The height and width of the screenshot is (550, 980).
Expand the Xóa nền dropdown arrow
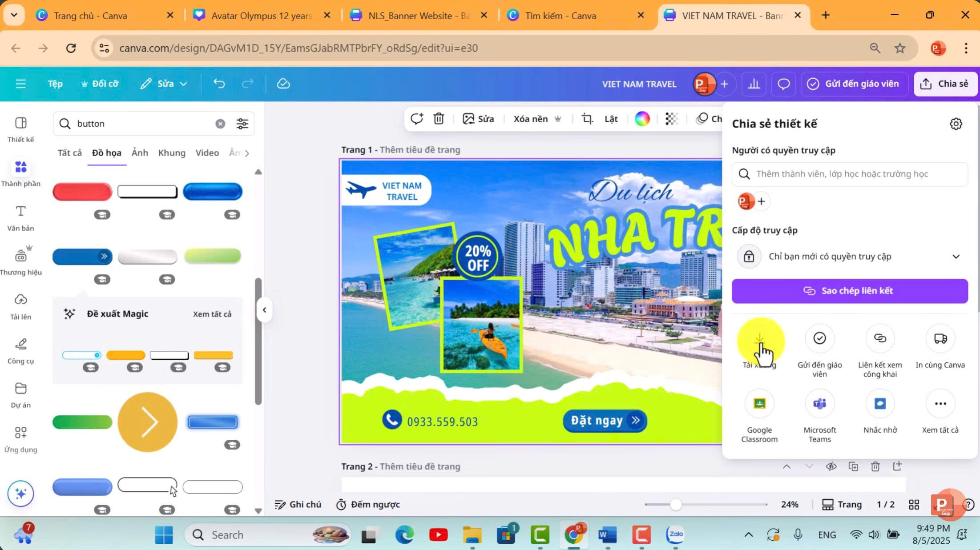pos(558,119)
